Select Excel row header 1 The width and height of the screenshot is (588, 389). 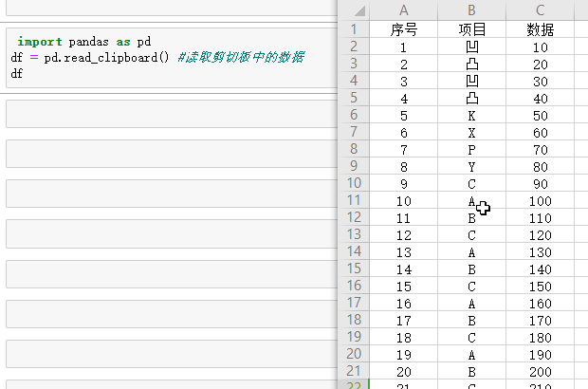[x=354, y=29]
